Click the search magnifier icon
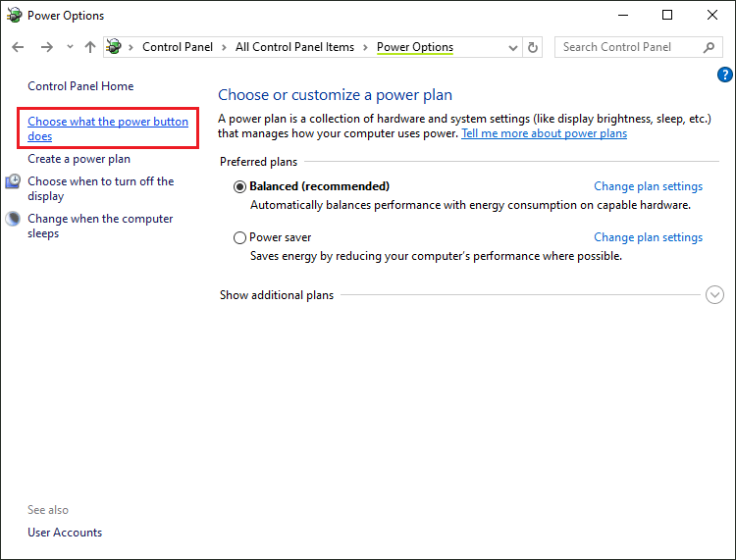Screen dimensions: 736x560 click(709, 47)
